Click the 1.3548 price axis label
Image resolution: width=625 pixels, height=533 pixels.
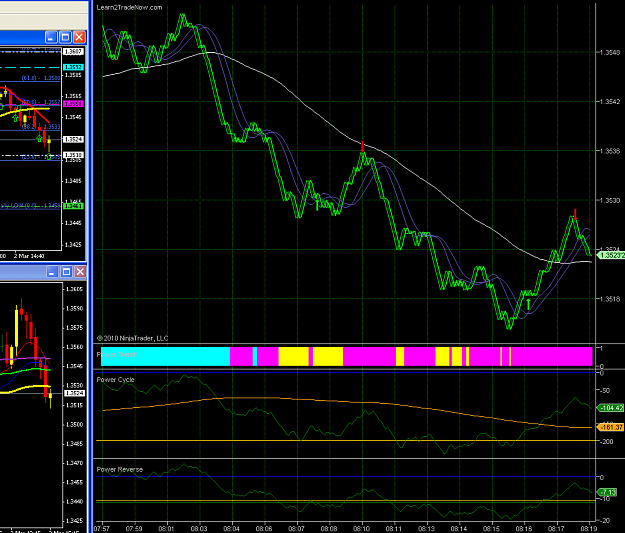click(x=610, y=52)
